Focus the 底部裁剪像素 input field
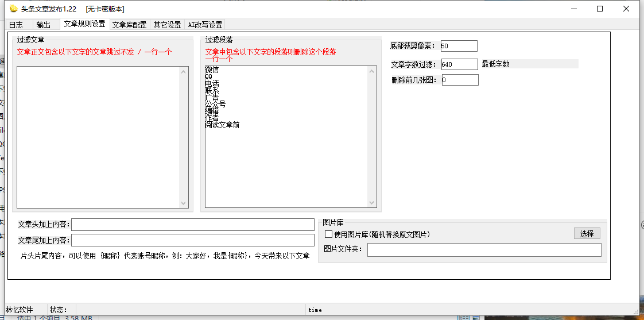This screenshot has height=320, width=644. (x=459, y=46)
